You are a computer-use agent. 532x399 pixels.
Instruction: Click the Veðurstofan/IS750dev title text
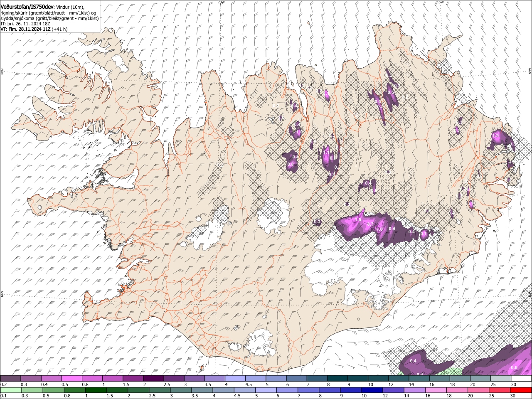point(27,7)
